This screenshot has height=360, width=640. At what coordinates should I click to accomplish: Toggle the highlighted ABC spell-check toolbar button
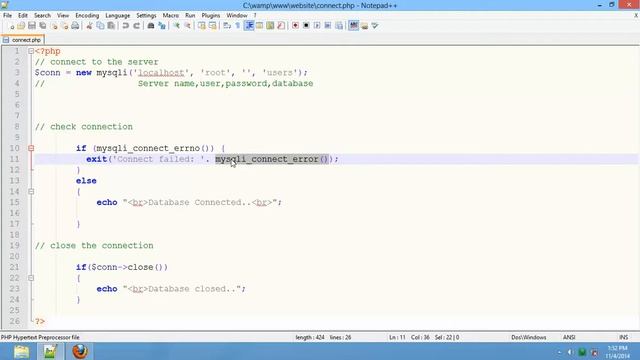tap(353, 26)
